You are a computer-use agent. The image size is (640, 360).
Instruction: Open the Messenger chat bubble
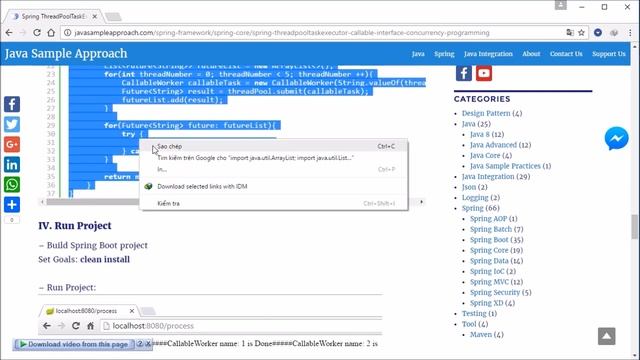point(616,138)
